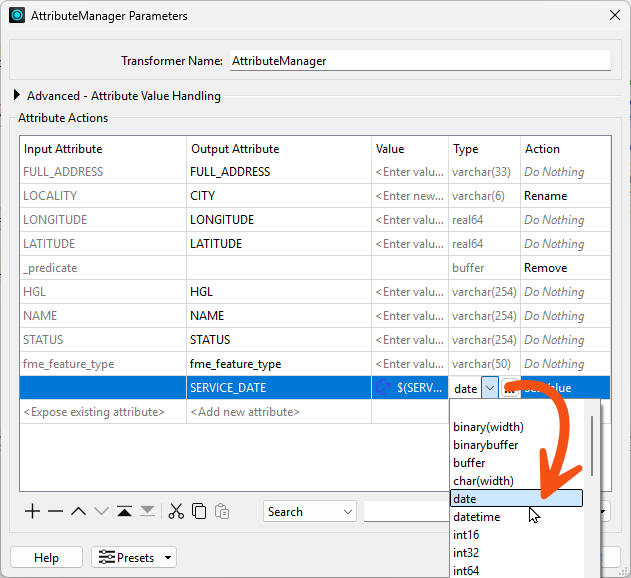
Task: Select int32 data type
Action: point(516,553)
